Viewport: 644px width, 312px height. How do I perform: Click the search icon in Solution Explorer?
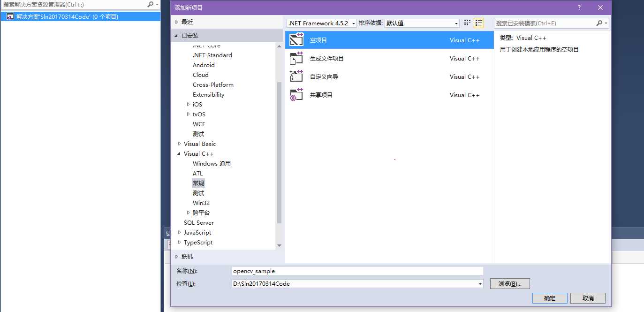(x=150, y=4)
